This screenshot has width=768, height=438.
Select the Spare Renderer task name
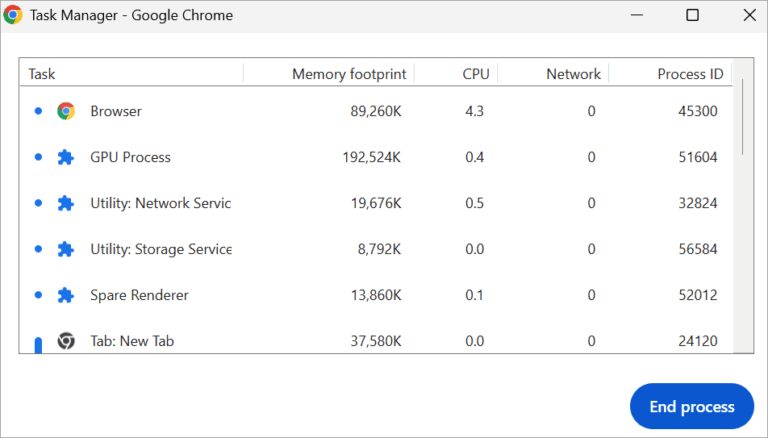tap(139, 295)
